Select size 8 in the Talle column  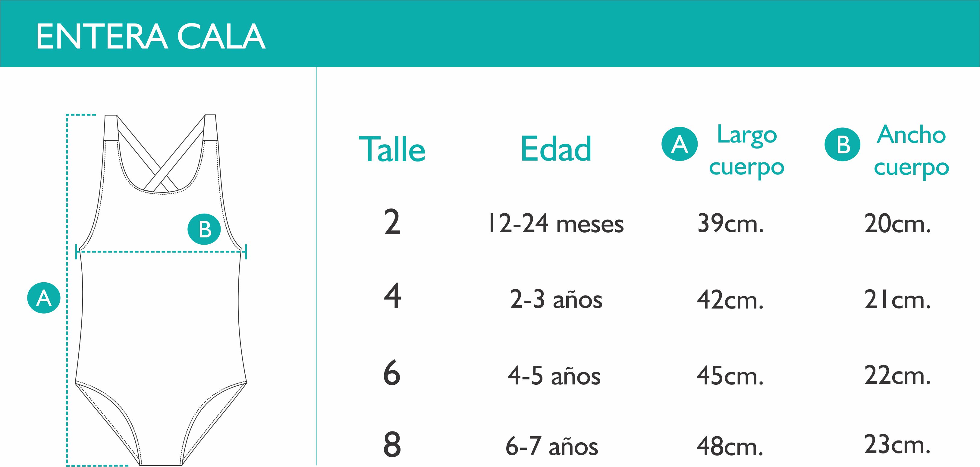point(392,445)
